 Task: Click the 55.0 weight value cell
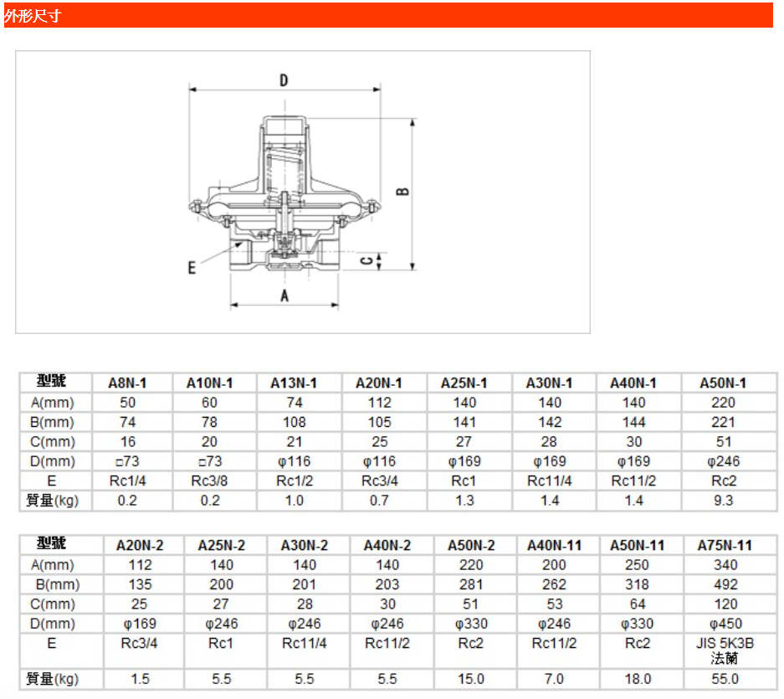point(725,679)
